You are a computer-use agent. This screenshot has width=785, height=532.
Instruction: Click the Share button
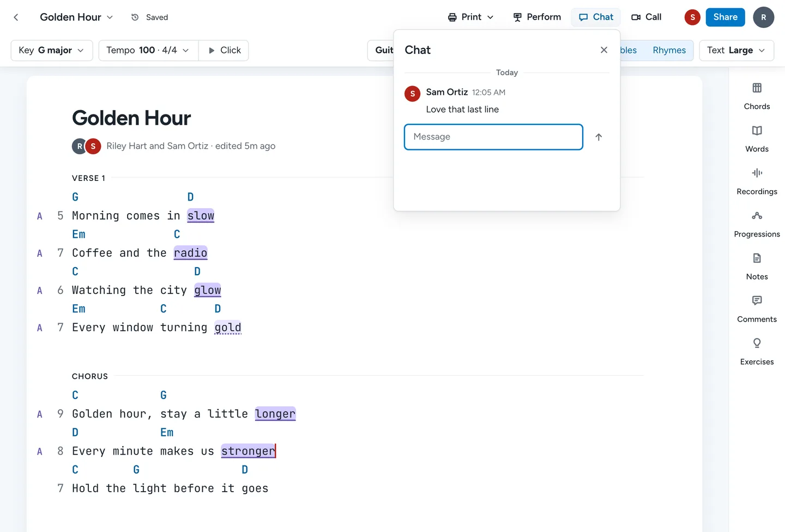click(x=725, y=17)
